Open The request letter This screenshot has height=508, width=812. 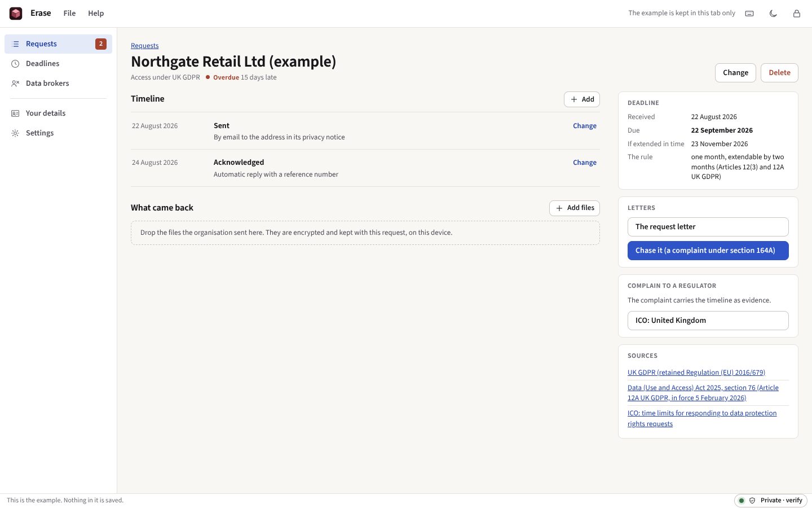708,227
